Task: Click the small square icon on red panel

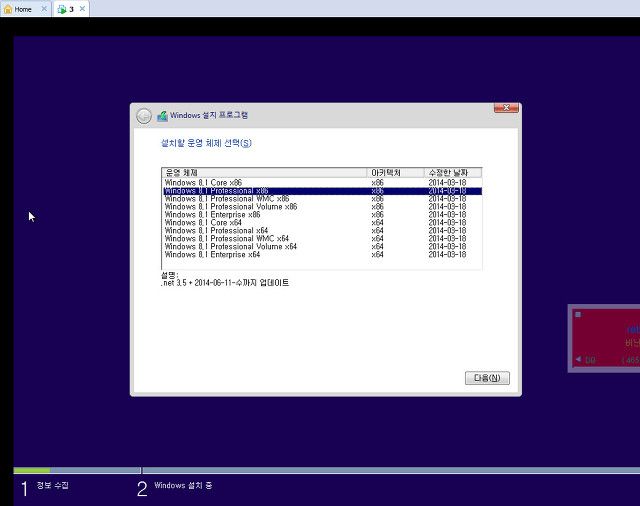Action: coord(578,315)
